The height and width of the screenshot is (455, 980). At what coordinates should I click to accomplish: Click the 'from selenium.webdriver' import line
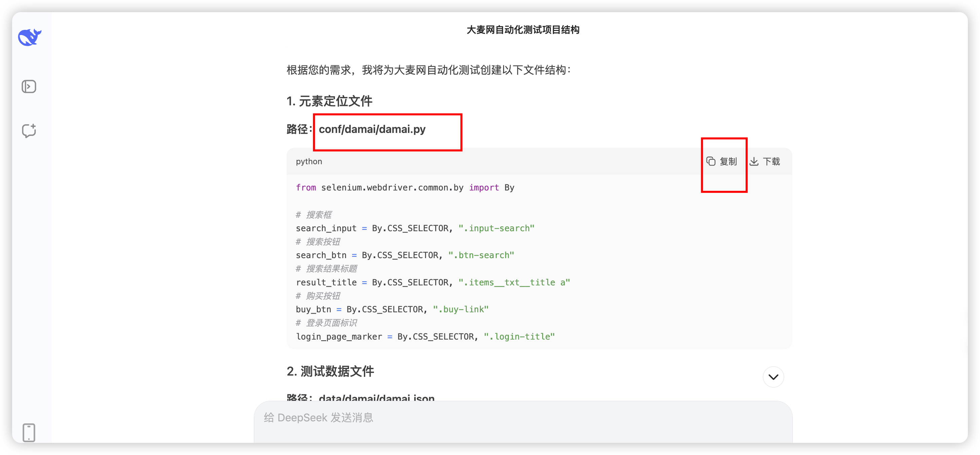click(405, 188)
